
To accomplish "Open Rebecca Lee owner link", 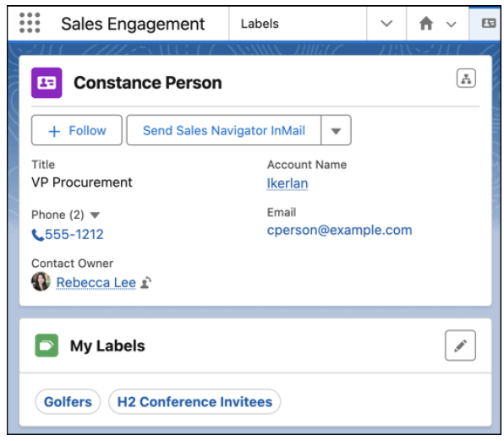I will pos(96,283).
